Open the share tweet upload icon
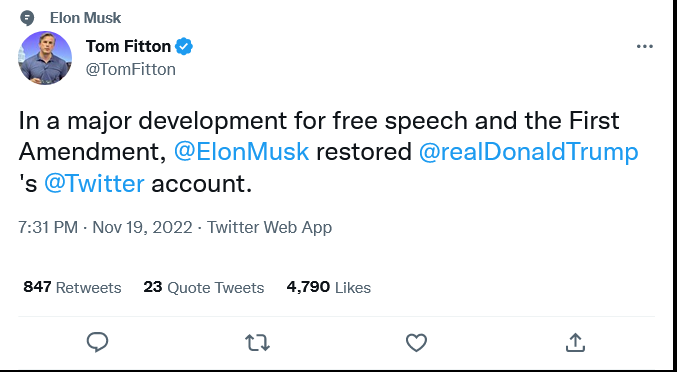 [x=576, y=342]
